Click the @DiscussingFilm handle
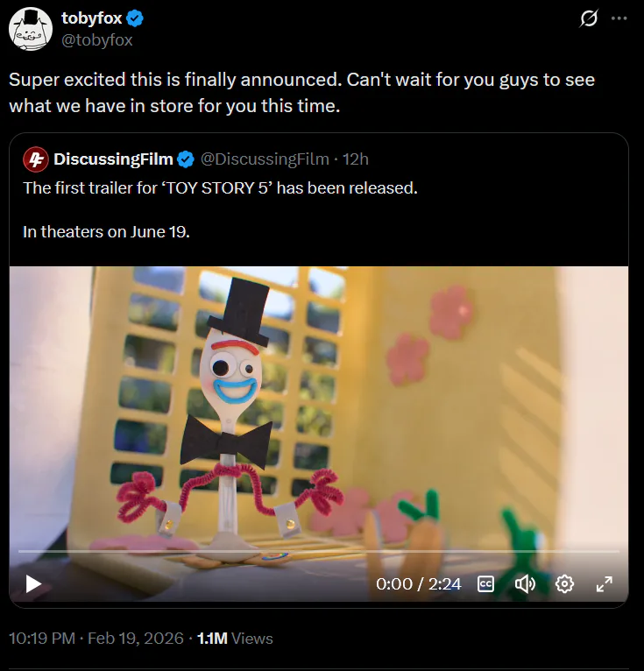This screenshot has height=671, width=644. (265, 159)
